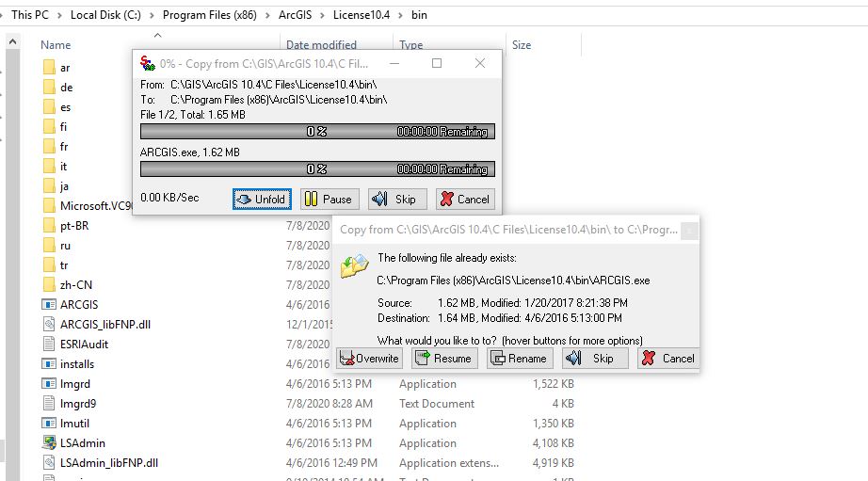Choose Rename in file exists dialog
Screen dimensions: 868x481
point(520,359)
